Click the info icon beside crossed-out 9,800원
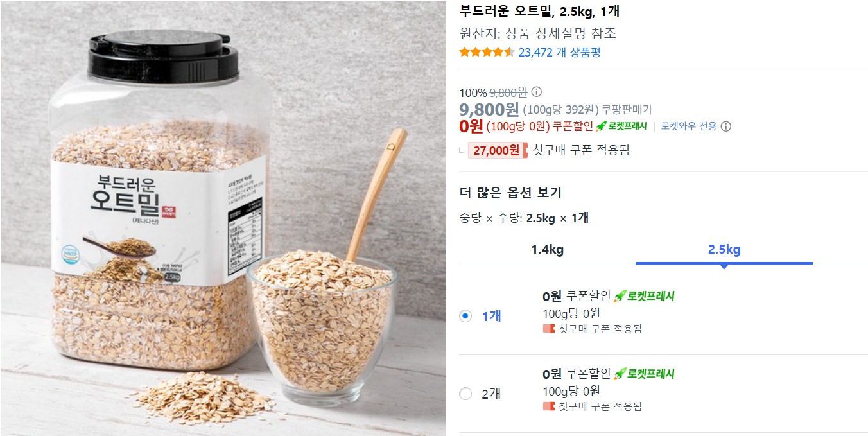 537,92
